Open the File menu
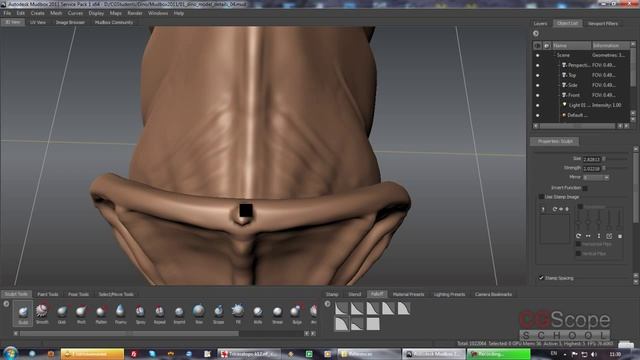Image resolution: width=640 pixels, height=360 pixels. pos(7,13)
